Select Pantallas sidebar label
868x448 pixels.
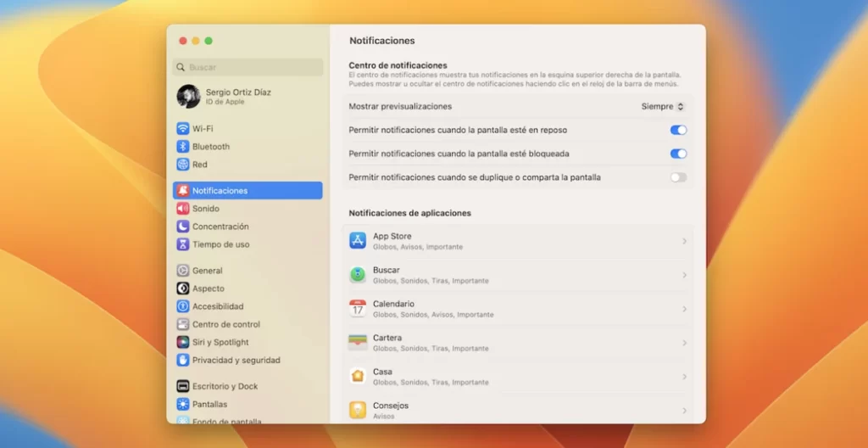pyautogui.click(x=210, y=404)
